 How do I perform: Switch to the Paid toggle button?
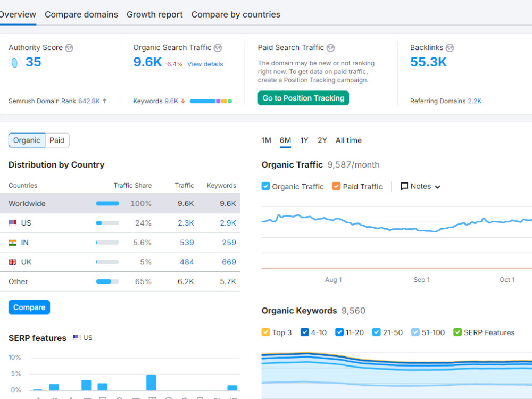pyautogui.click(x=57, y=140)
